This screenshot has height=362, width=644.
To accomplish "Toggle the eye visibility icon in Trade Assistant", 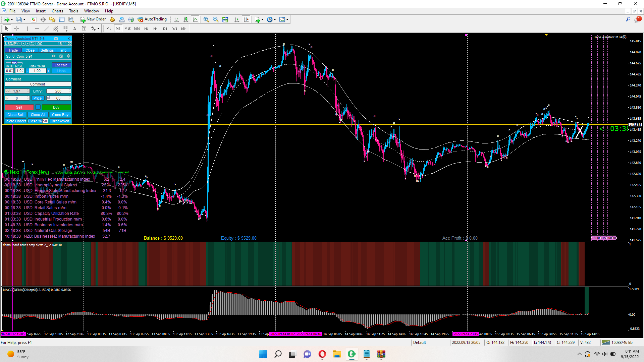I will 54,56.
